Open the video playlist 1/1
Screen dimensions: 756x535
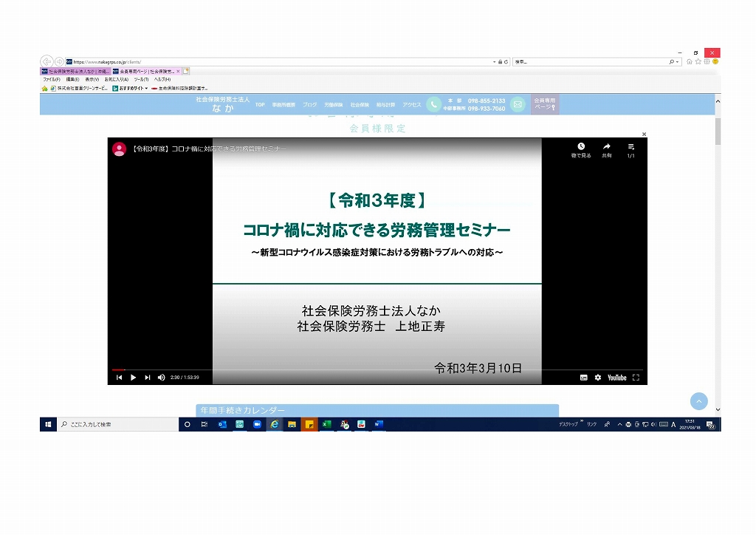pos(630,150)
